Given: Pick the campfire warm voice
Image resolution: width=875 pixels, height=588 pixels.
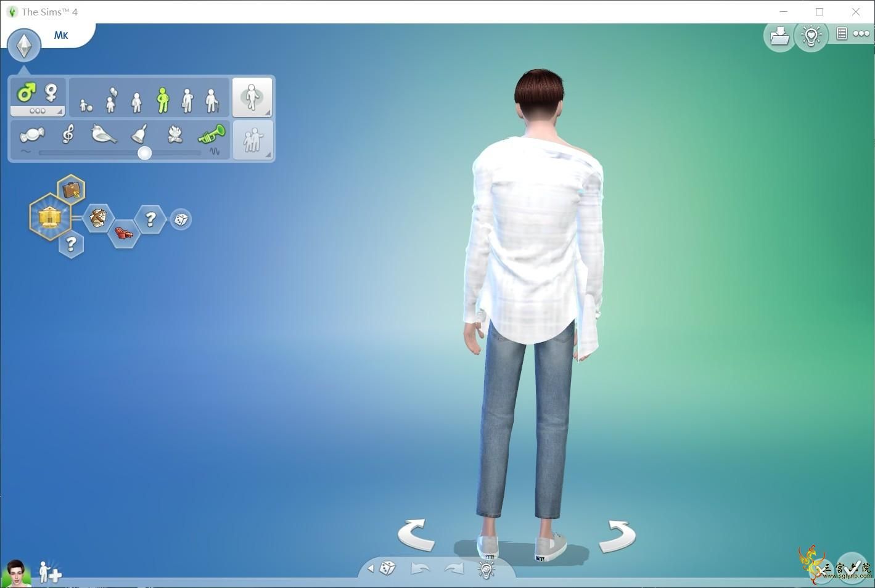Looking at the screenshot, I should [175, 134].
